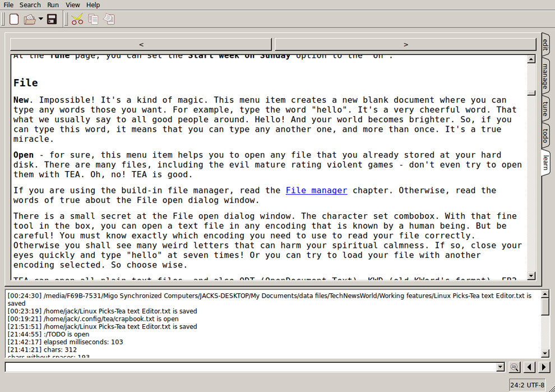Find previous with the left arrow button

(530, 367)
